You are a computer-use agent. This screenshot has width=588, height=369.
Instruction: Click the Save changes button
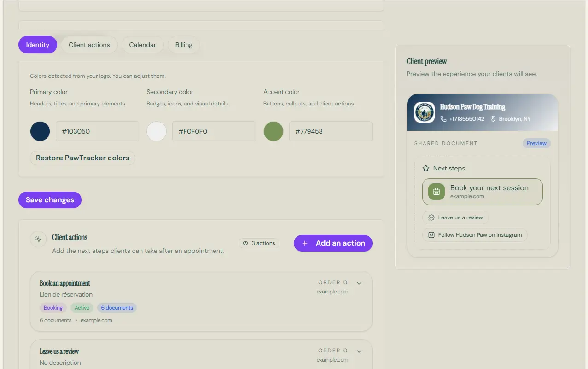50,200
